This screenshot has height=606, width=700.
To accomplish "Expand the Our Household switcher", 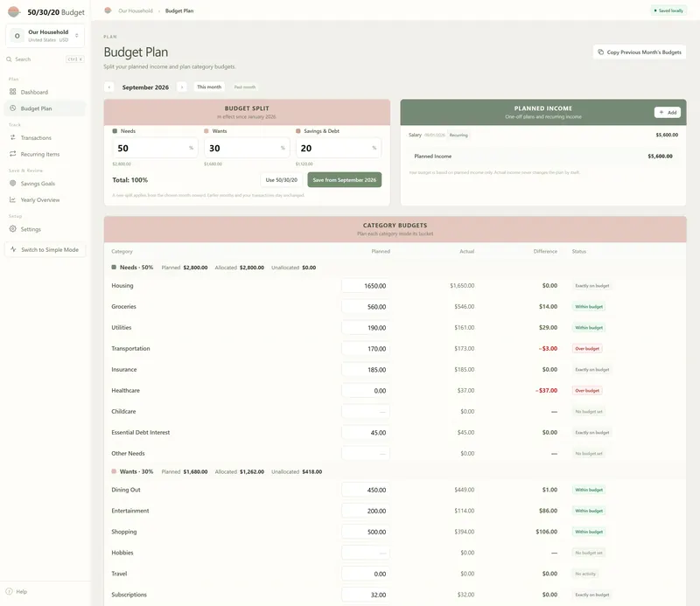I will 45,35.
